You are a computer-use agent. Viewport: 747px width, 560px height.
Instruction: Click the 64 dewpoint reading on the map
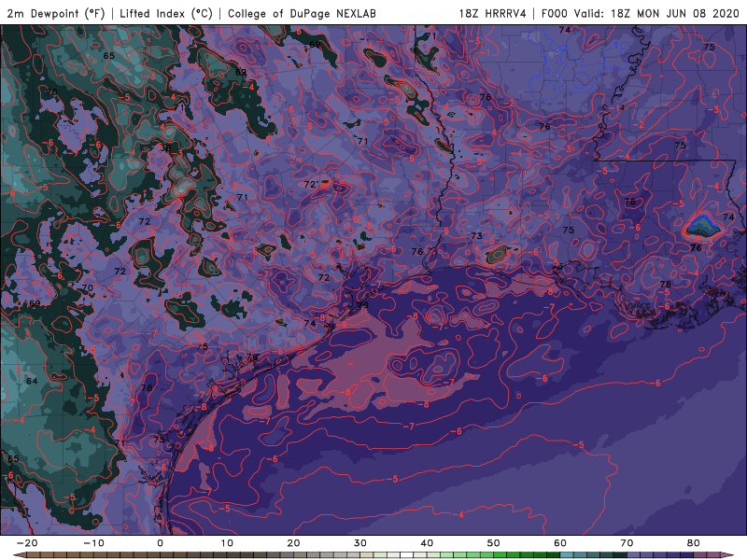[32, 381]
